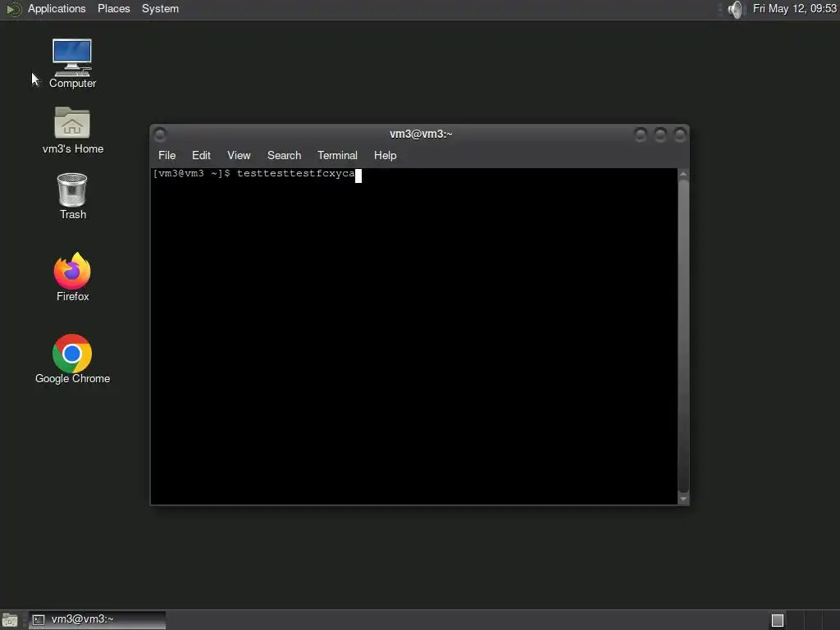
Task: Open the terminal File menu
Action: click(x=167, y=155)
